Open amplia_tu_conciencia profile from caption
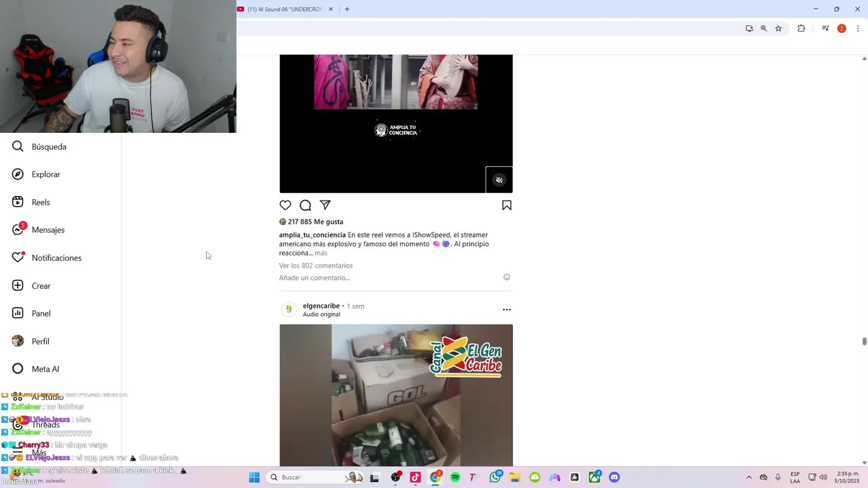The height and width of the screenshot is (488, 868). (x=313, y=235)
